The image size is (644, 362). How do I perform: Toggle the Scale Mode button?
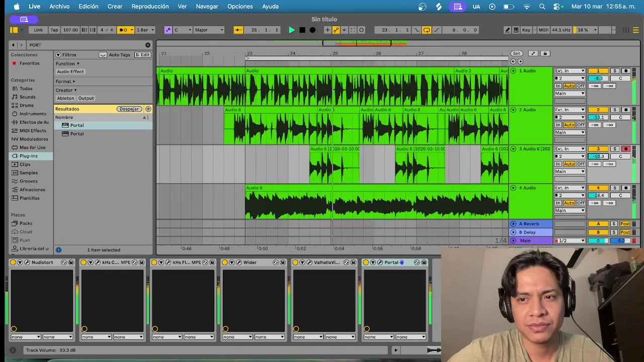coord(168,30)
